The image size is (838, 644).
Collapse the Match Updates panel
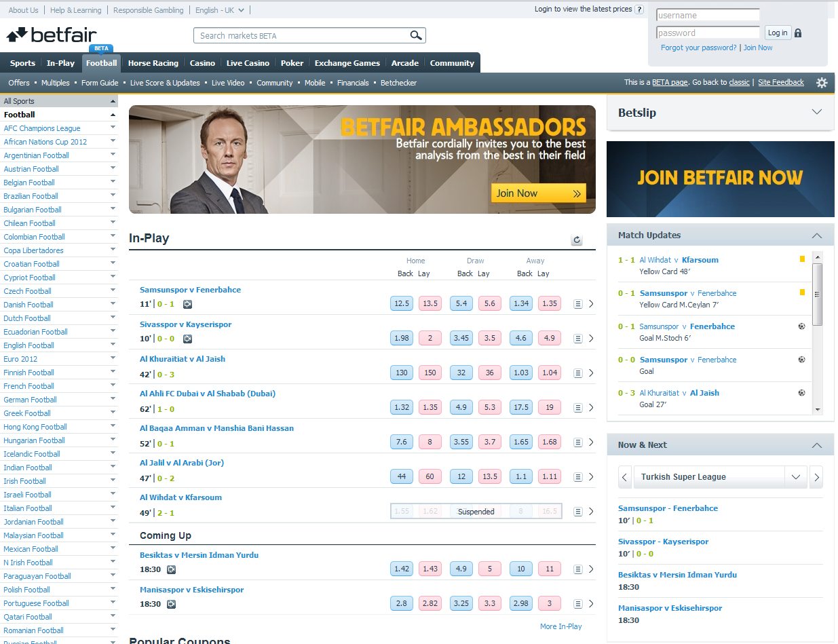(817, 235)
